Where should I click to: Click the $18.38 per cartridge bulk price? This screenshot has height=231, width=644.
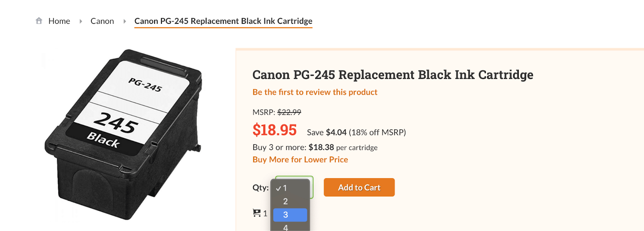pyautogui.click(x=321, y=148)
